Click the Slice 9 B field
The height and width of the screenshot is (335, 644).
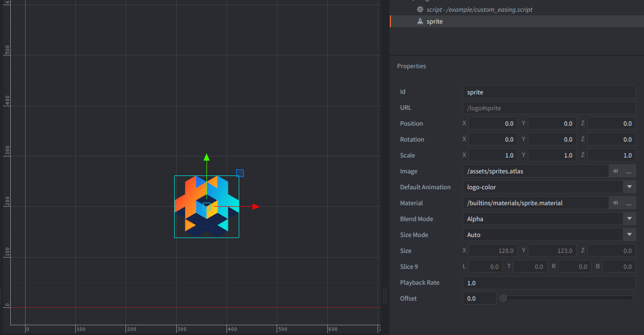tap(619, 267)
